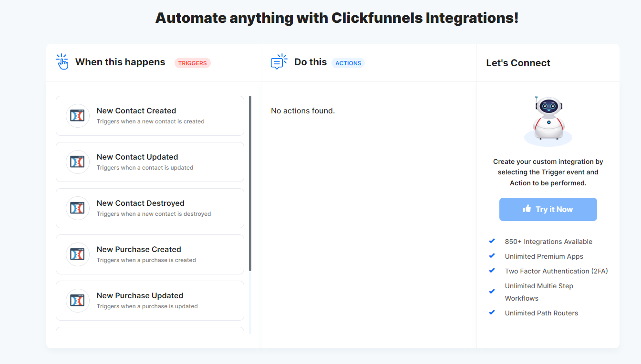Choose the New Contact Updated trigger
641x364 pixels.
pyautogui.click(x=150, y=162)
